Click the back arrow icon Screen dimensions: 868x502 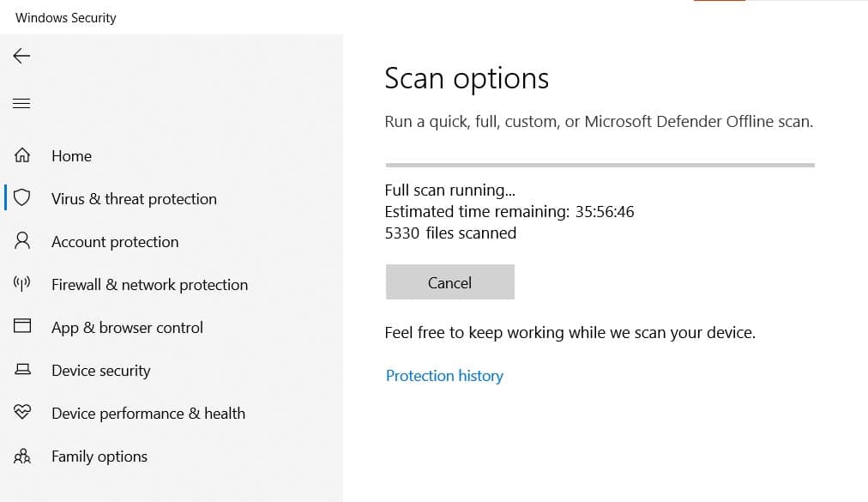[x=21, y=56]
